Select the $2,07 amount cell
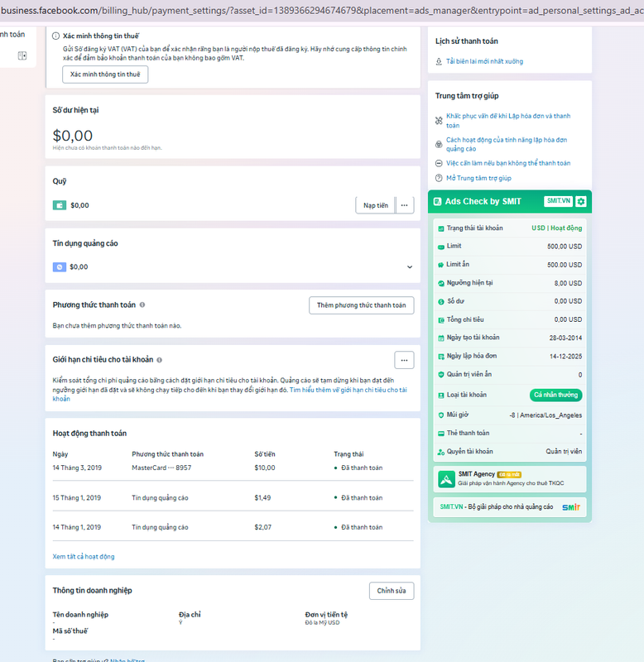The width and height of the screenshot is (644, 662). click(x=263, y=527)
